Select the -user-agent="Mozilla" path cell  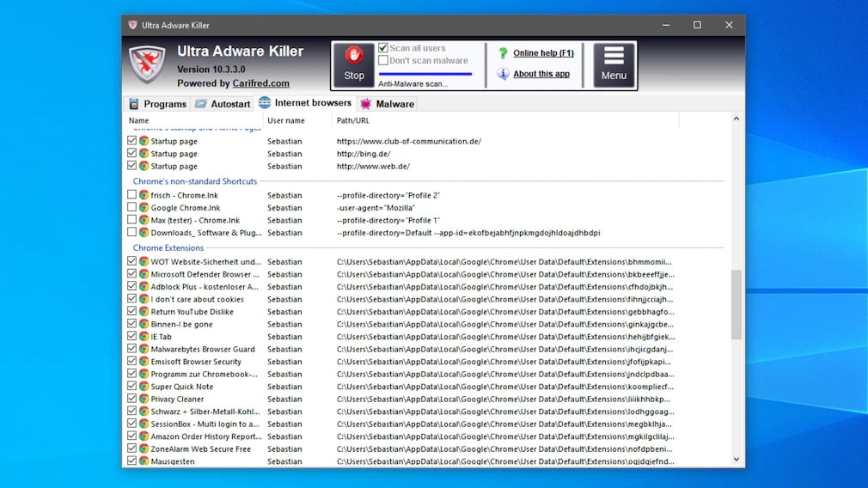pyautogui.click(x=376, y=207)
